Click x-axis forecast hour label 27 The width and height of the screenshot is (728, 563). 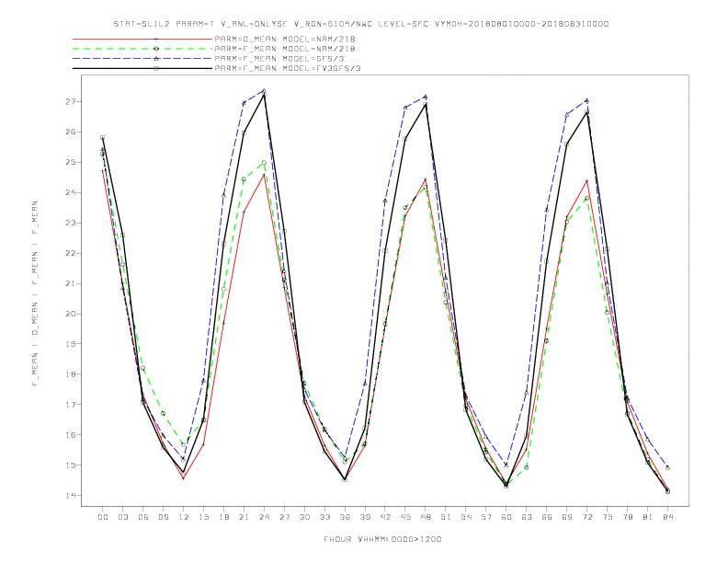pyautogui.click(x=284, y=517)
